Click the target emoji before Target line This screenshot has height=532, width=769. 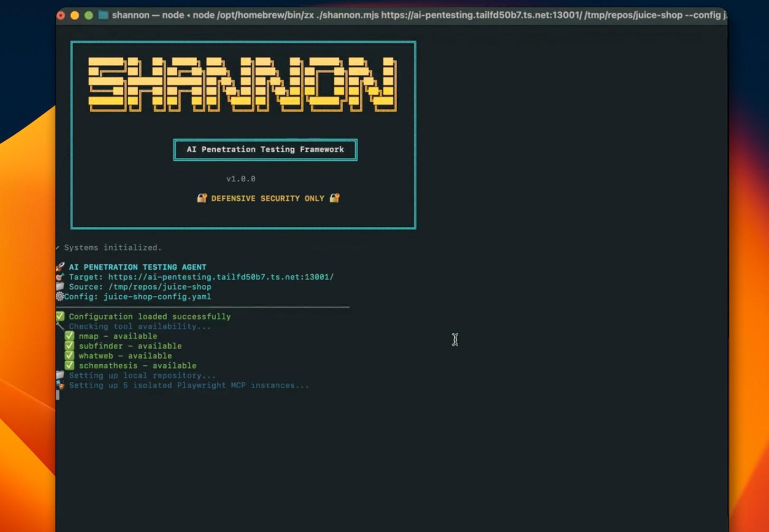60,277
